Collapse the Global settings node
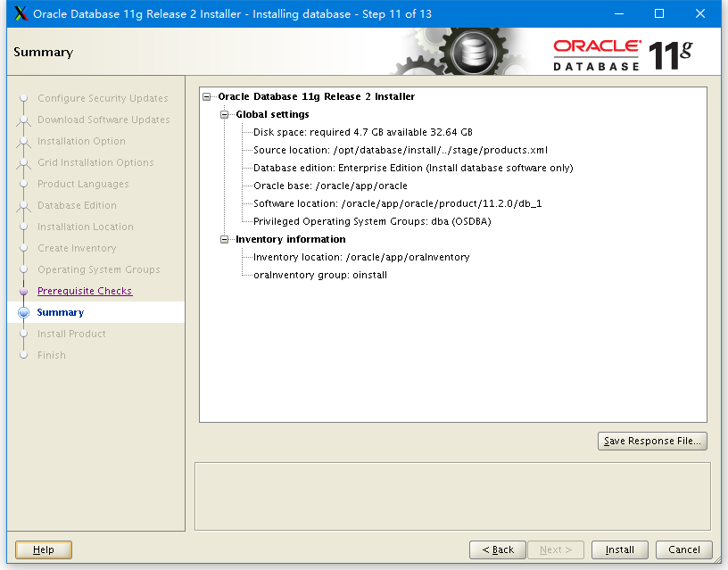This screenshot has height=570, width=728. (224, 114)
